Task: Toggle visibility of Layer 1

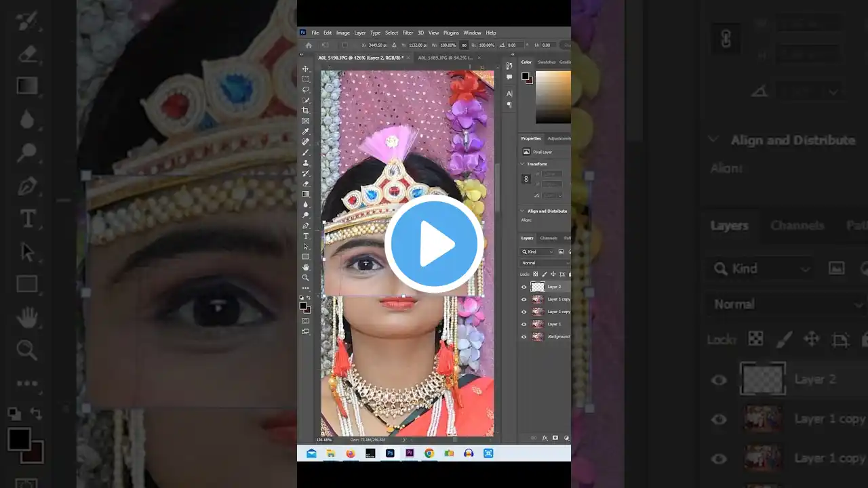Action: [x=524, y=324]
